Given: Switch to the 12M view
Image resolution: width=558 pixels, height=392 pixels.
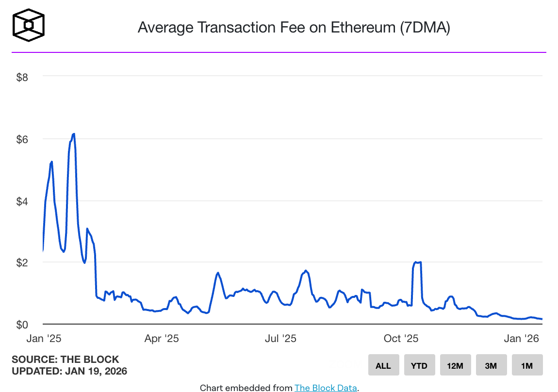Looking at the screenshot, I should (455, 365).
